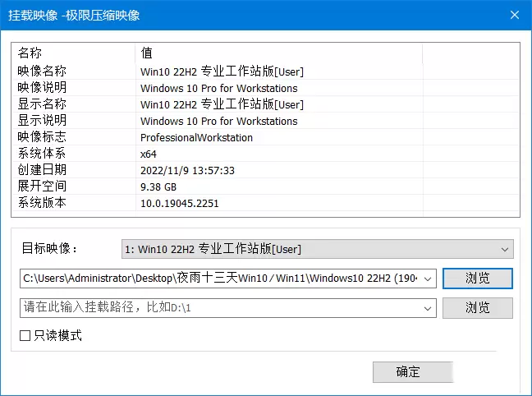Click 浏览 button beside the image file path
The width and height of the screenshot is (532, 396).
[477, 279]
